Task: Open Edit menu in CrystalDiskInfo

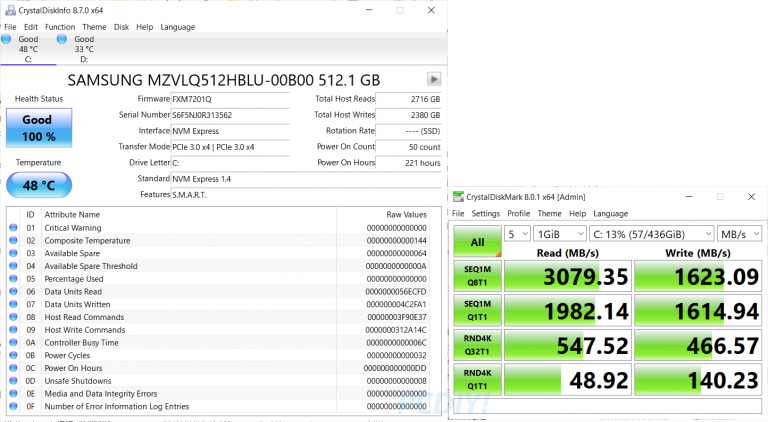Action: (31, 27)
